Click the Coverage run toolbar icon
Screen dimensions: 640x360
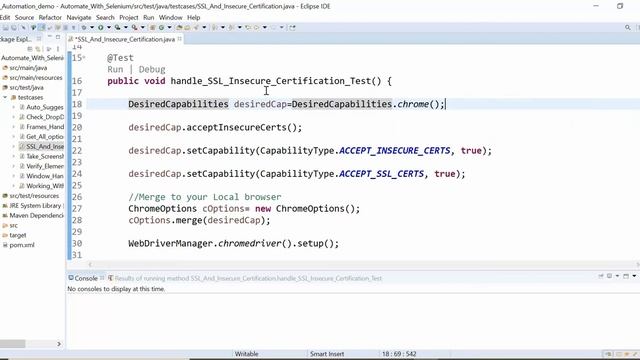(x=118, y=27)
